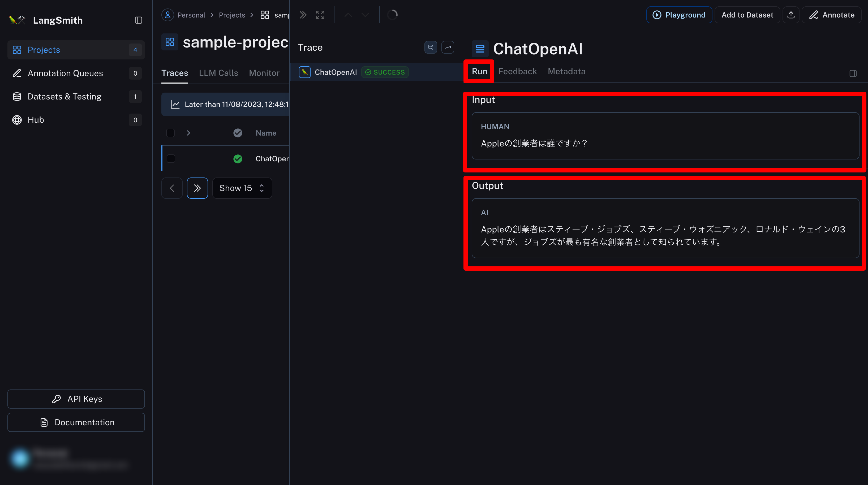Click the Annotate button

click(x=832, y=15)
